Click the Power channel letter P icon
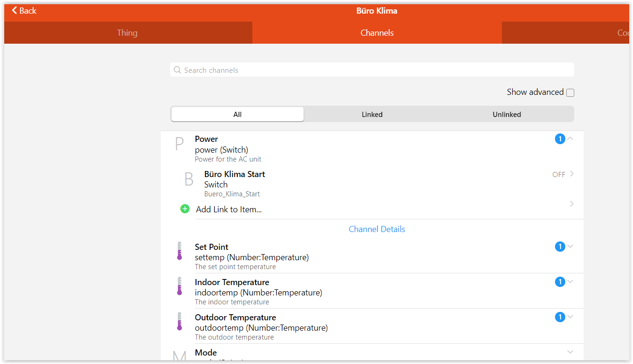The image size is (633, 364). (x=179, y=144)
